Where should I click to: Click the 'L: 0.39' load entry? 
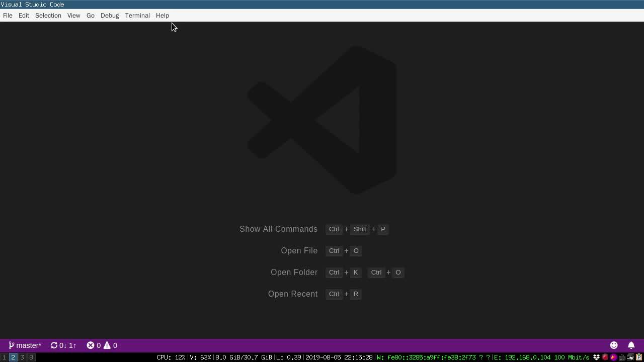289,357
